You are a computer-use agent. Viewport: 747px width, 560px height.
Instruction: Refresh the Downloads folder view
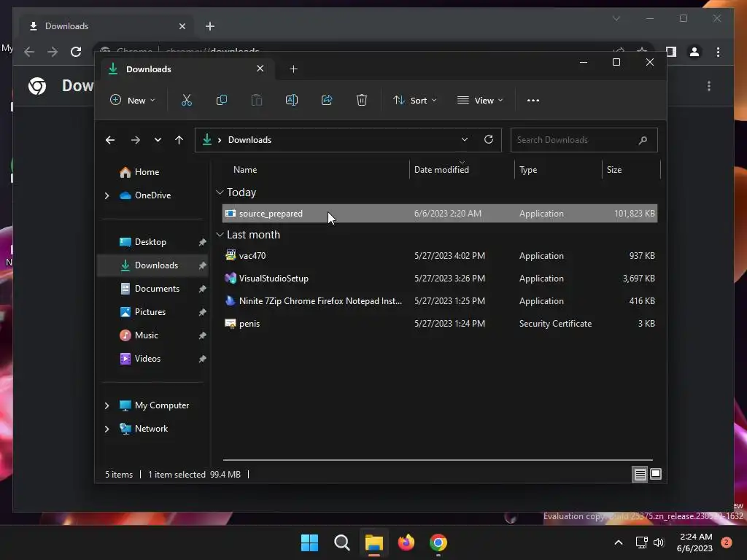coord(488,139)
